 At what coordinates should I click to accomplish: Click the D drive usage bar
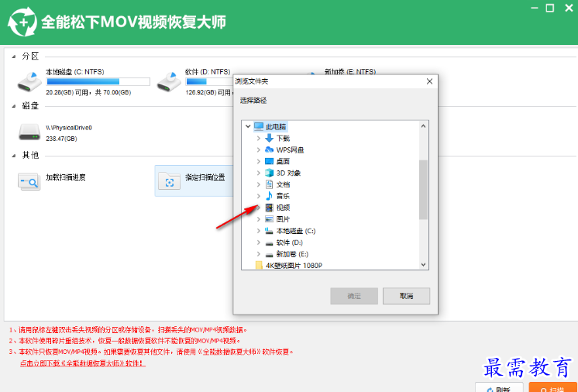tap(209, 81)
